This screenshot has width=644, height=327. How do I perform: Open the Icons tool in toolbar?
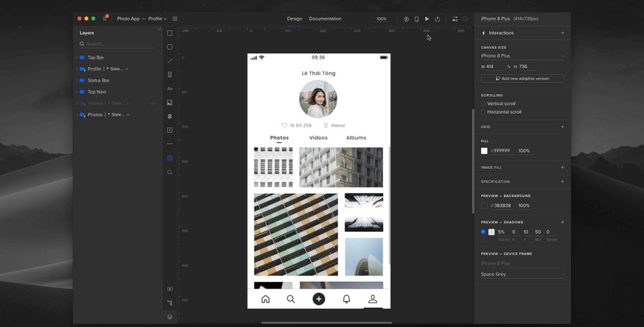point(169,117)
